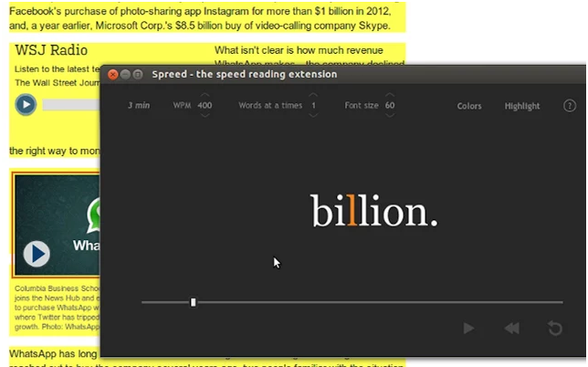Click the 'WSJ Radio' heading in article

(x=51, y=50)
